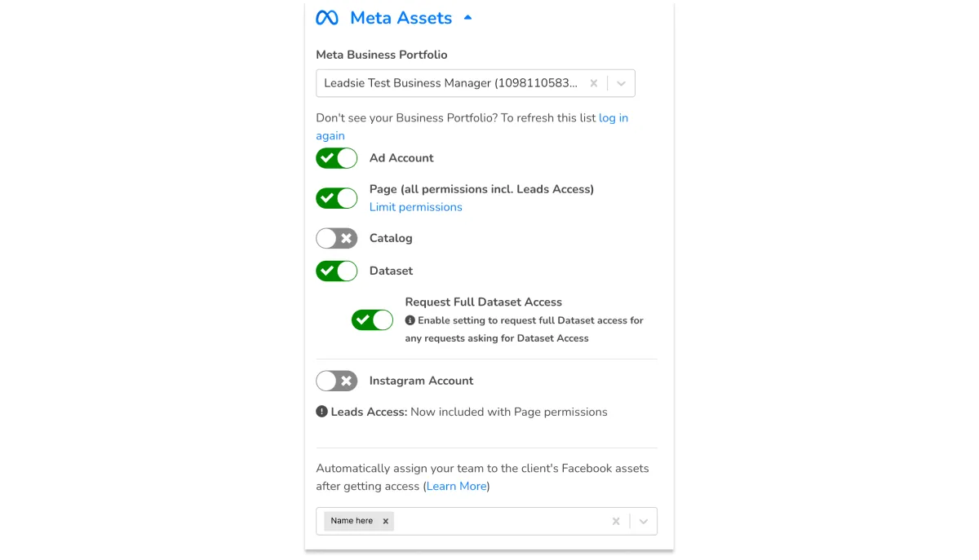This screenshot has height=560, width=979.
Task: Click the Meta infinity logo icon
Action: (x=327, y=17)
